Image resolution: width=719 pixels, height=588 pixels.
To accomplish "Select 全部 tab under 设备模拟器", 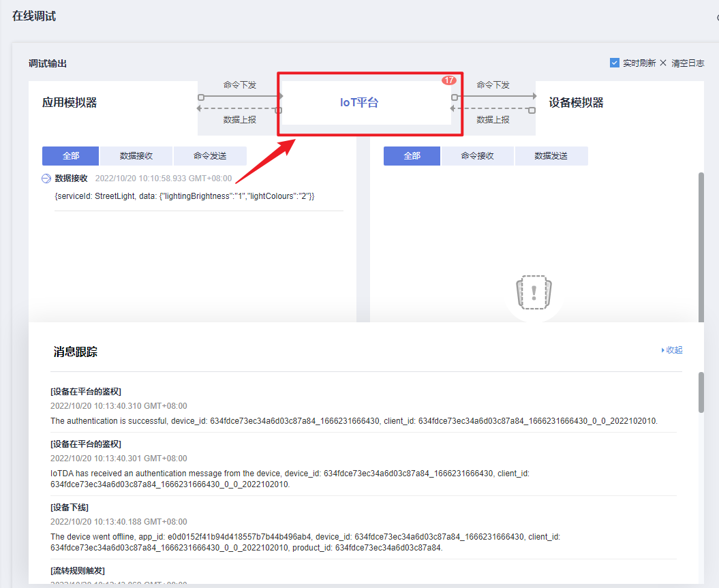I will 412,156.
